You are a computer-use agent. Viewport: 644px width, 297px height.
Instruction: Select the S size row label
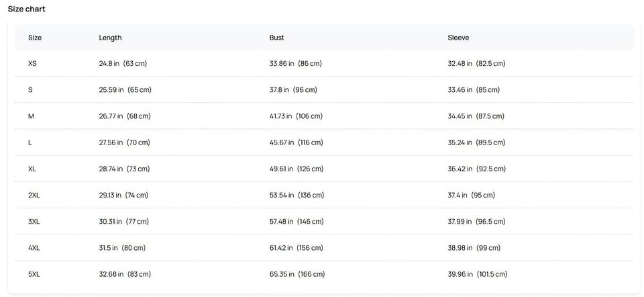30,90
